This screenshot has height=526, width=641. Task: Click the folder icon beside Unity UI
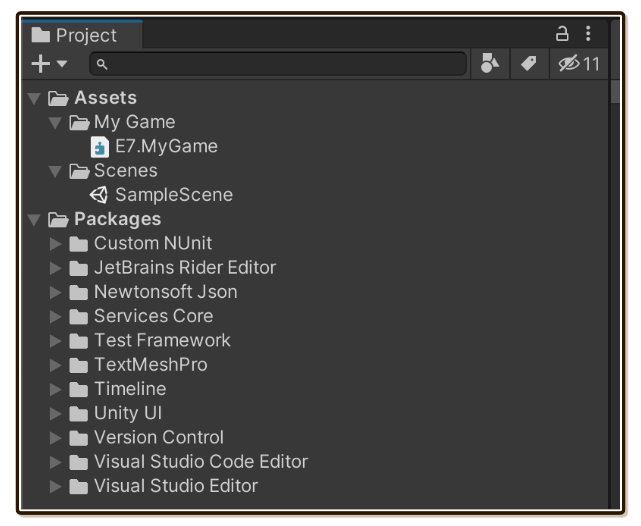[78, 414]
